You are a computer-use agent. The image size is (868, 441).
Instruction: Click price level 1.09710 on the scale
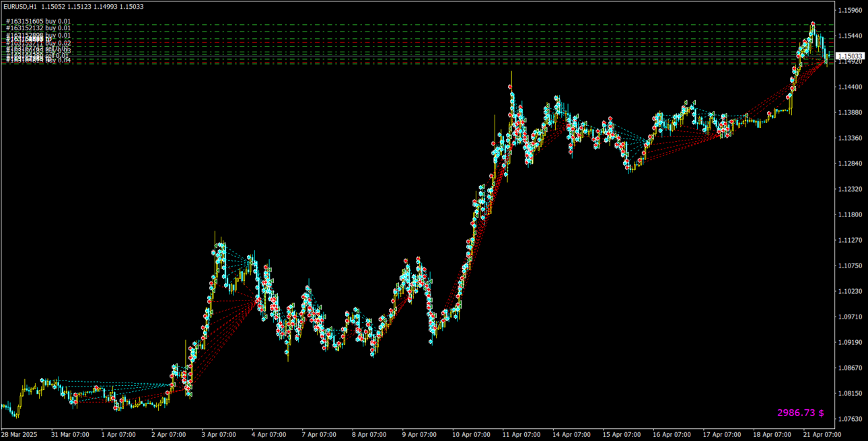[851, 317]
